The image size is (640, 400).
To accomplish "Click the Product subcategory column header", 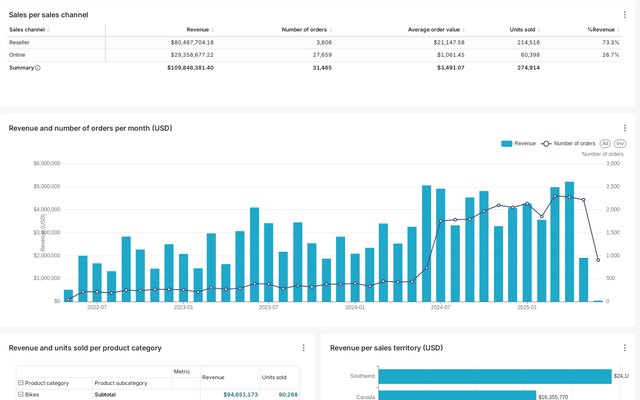I will click(121, 383).
